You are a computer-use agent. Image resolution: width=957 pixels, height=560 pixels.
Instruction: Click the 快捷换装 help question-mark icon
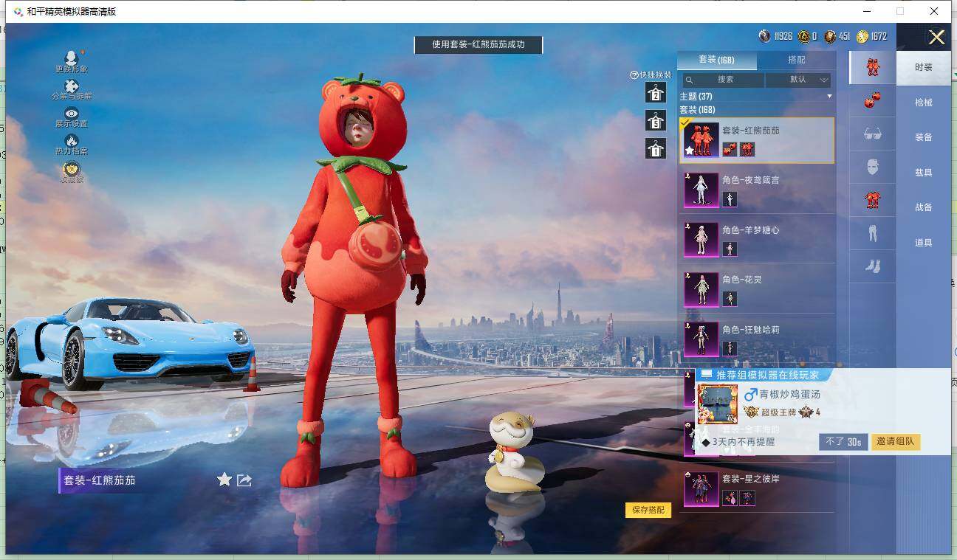634,75
